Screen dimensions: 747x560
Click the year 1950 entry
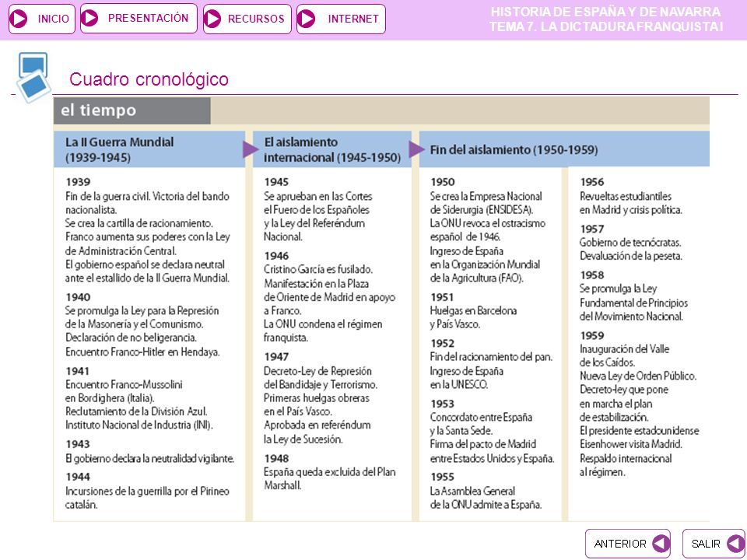[x=443, y=182]
